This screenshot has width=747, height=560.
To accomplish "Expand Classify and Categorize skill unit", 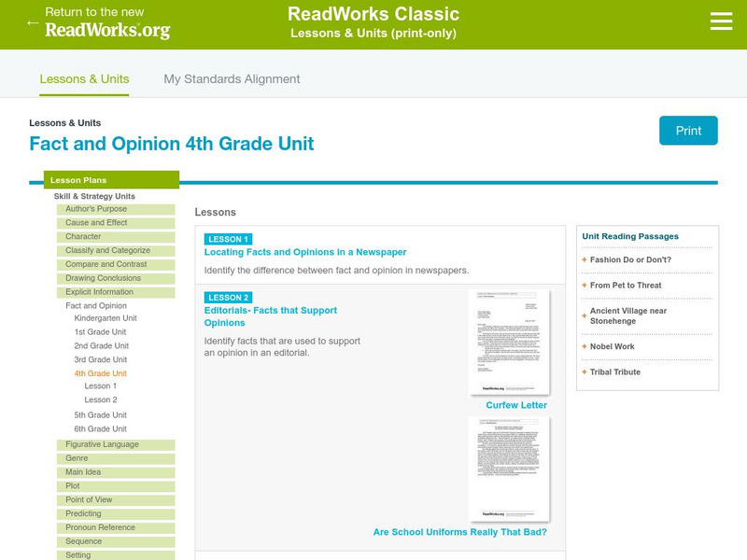I will pos(116,250).
